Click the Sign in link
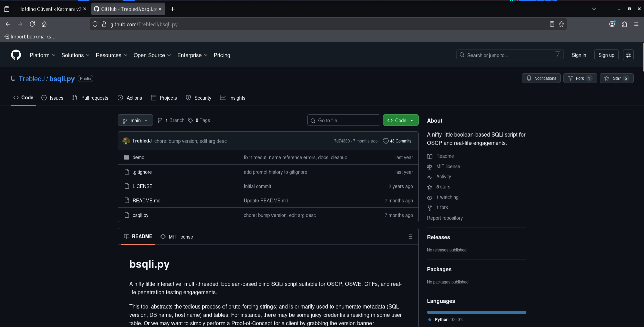 point(579,55)
